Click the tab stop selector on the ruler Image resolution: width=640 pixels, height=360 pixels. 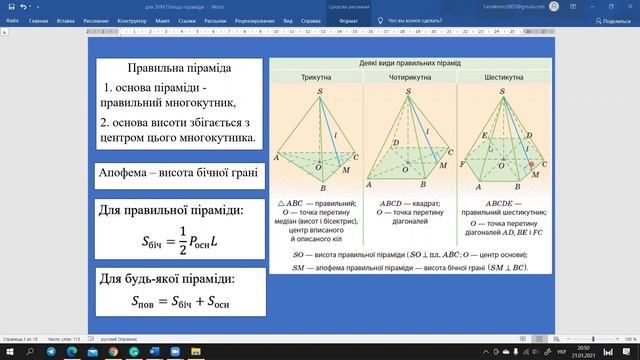point(4,31)
